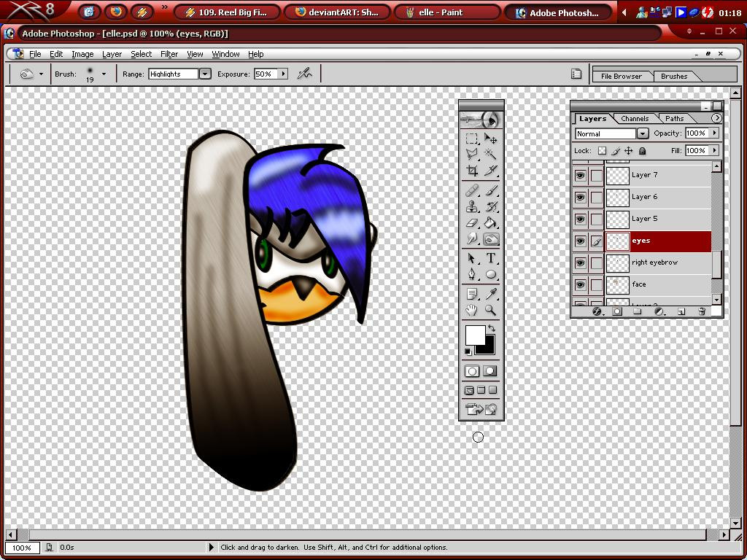Activate the Pen tool
This screenshot has width=747, height=560.
[472, 275]
